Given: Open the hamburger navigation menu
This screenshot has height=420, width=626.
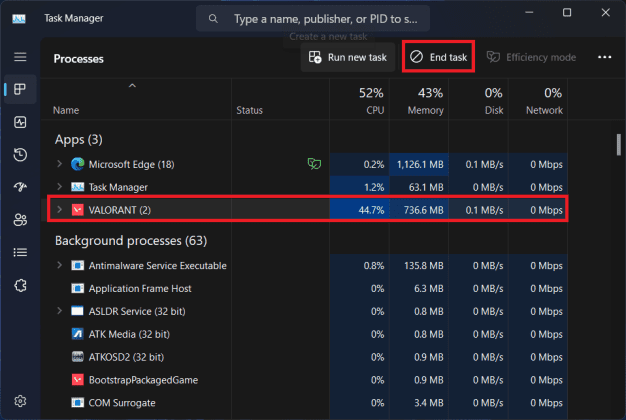Looking at the screenshot, I should coord(20,57).
